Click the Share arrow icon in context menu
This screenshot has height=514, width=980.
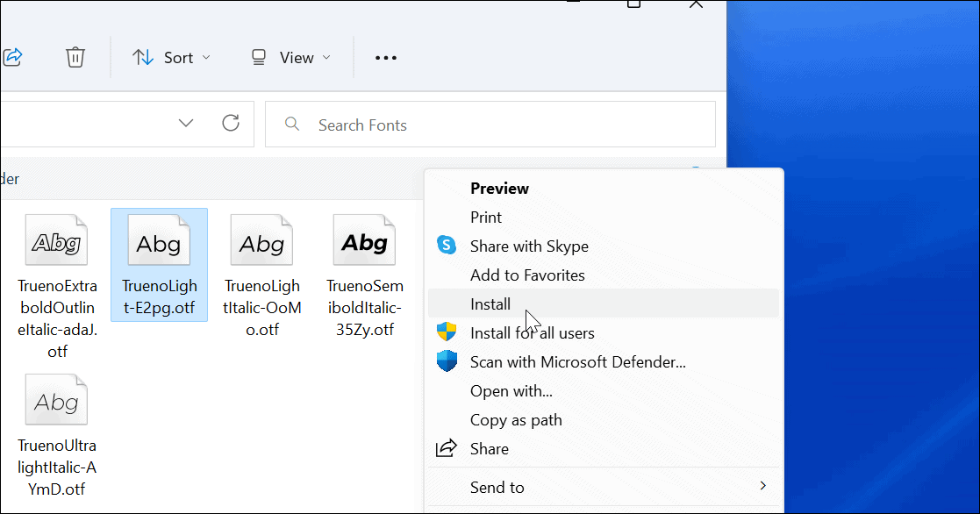tap(447, 448)
